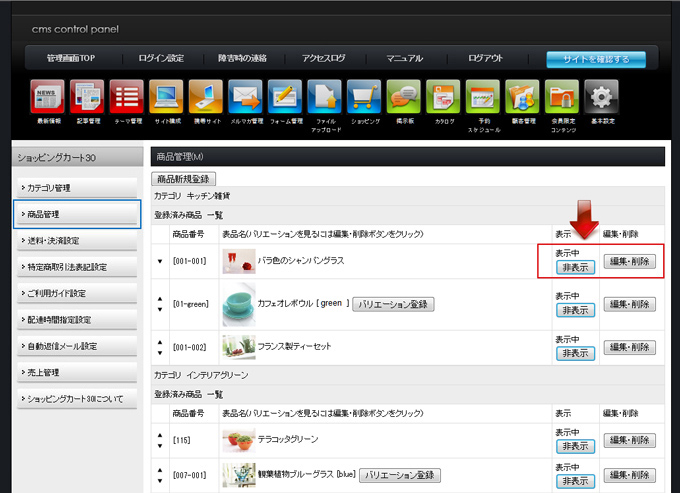Image resolution: width=680 pixels, height=493 pixels.
Task: Toggle 非表示 for テラコッタグリーン
Action: point(575,446)
